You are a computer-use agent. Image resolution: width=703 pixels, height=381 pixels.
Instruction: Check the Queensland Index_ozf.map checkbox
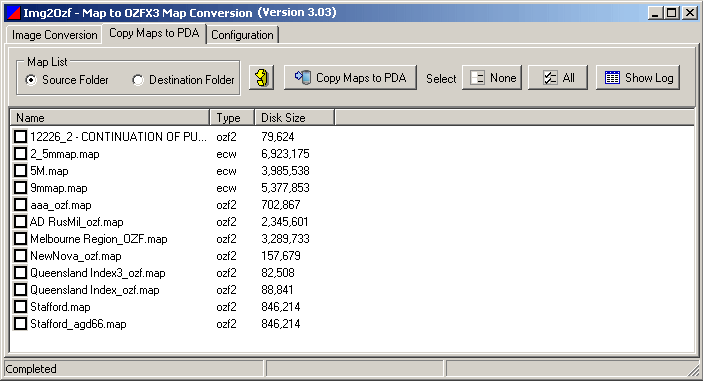pos(20,290)
